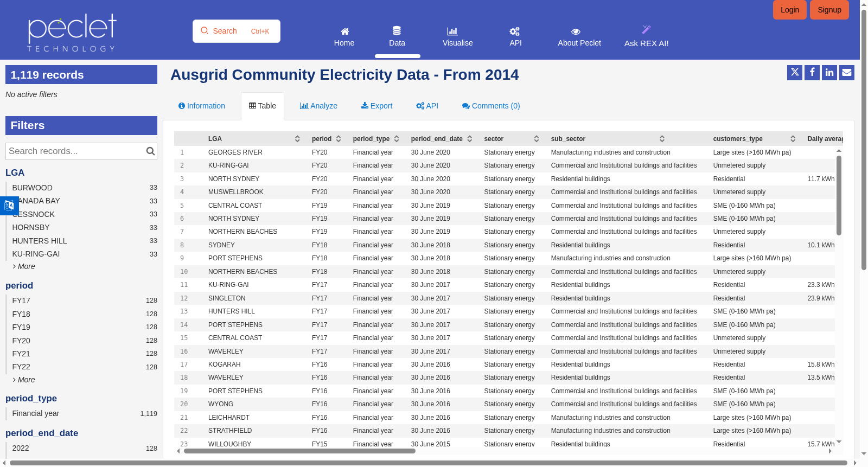This screenshot has height=467, width=868.
Task: Sort table by sector column arrows
Action: [x=537, y=139]
